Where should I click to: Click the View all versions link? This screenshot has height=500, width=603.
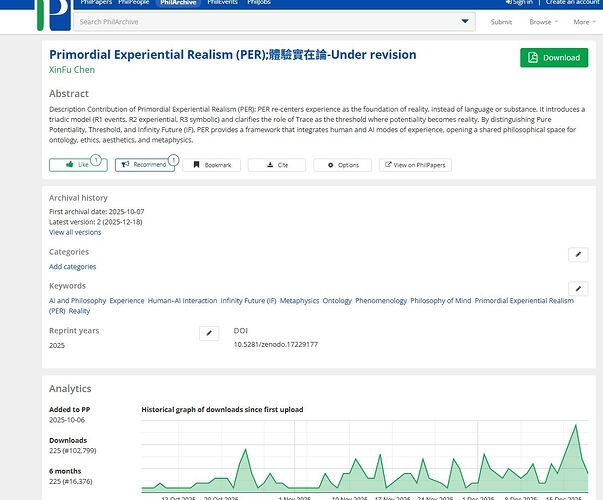75,232
